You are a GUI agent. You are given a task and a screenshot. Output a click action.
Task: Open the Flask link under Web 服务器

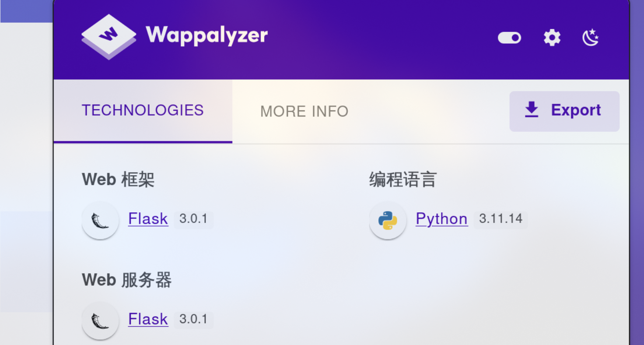point(148,319)
